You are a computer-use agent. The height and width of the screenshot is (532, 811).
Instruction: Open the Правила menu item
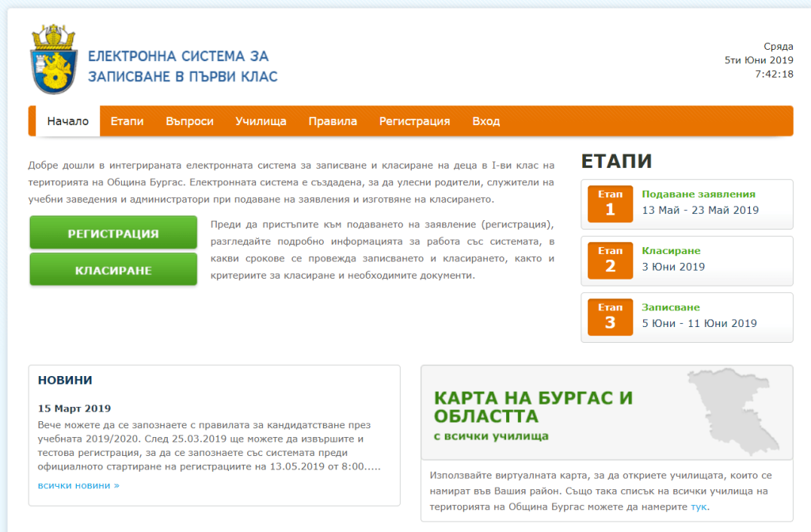tap(333, 121)
